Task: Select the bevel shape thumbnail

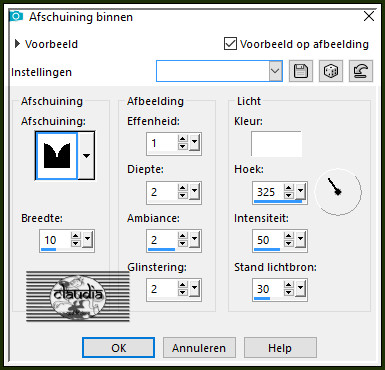Action: [57, 156]
